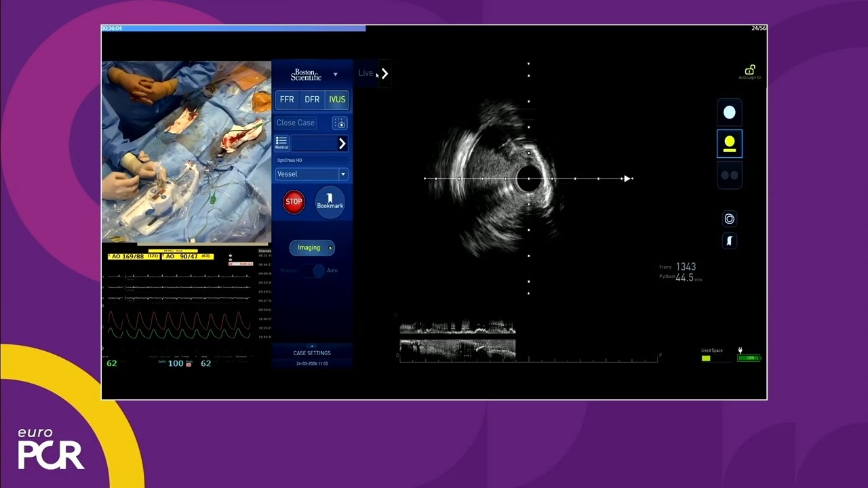Click the Boston Scientific logo
The width and height of the screenshot is (868, 488).
point(306,75)
